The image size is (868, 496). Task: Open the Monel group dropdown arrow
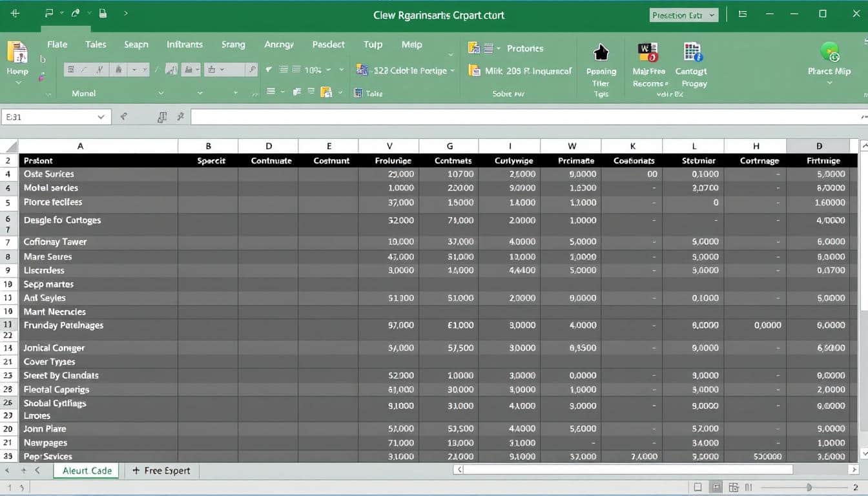[x=161, y=94]
